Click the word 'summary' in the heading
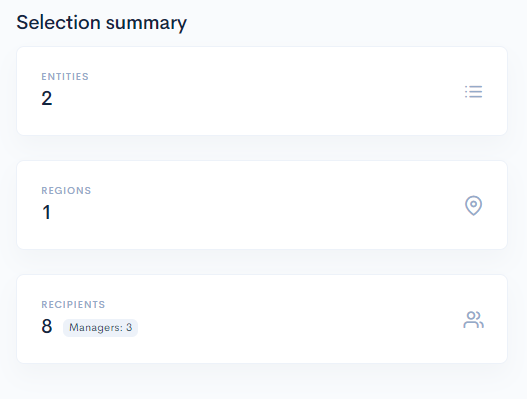The image size is (527, 399). 146,24
